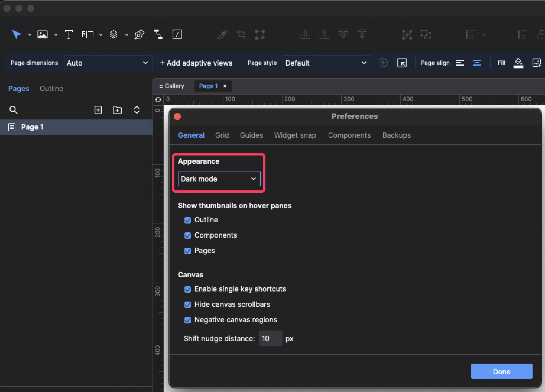Open the Page dimensions dropdown set to Auto
The height and width of the screenshot is (392, 545).
tap(108, 63)
